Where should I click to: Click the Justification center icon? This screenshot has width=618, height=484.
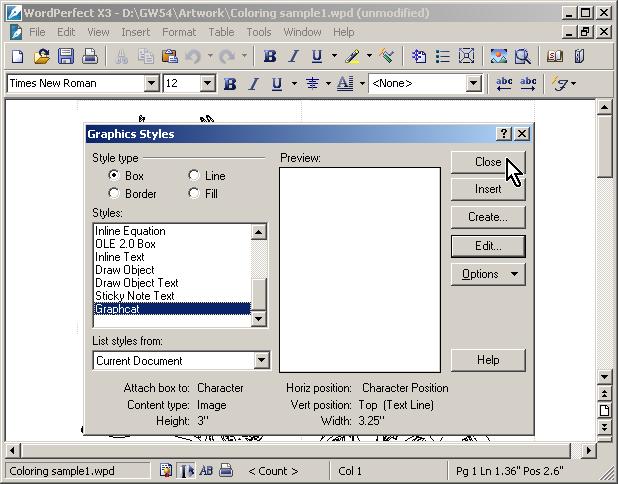click(312, 84)
